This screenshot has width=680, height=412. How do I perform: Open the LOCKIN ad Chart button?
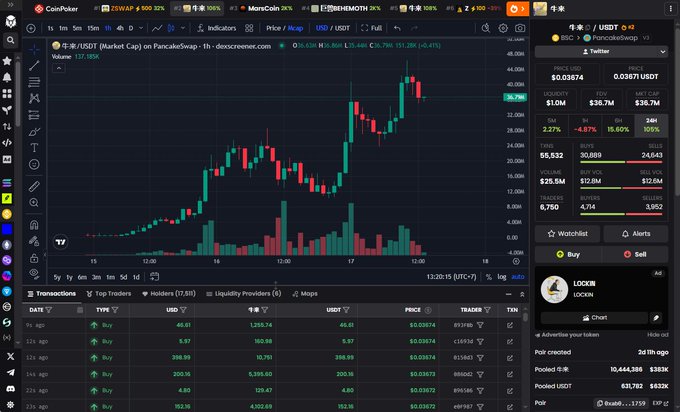[594, 318]
